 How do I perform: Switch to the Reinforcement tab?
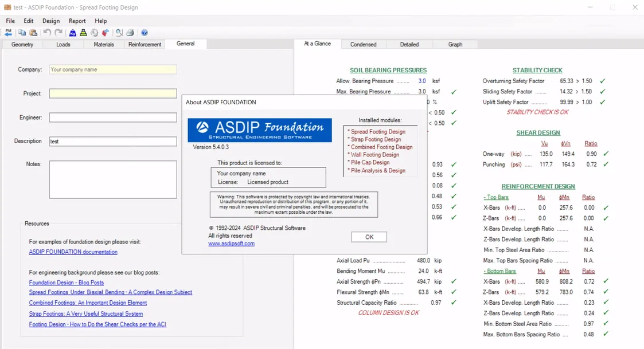click(x=145, y=44)
